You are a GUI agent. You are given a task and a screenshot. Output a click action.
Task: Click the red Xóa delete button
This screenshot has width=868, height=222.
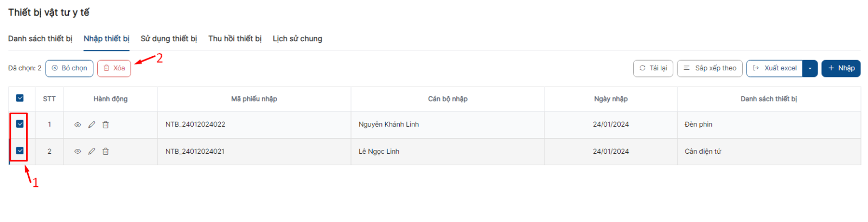114,68
